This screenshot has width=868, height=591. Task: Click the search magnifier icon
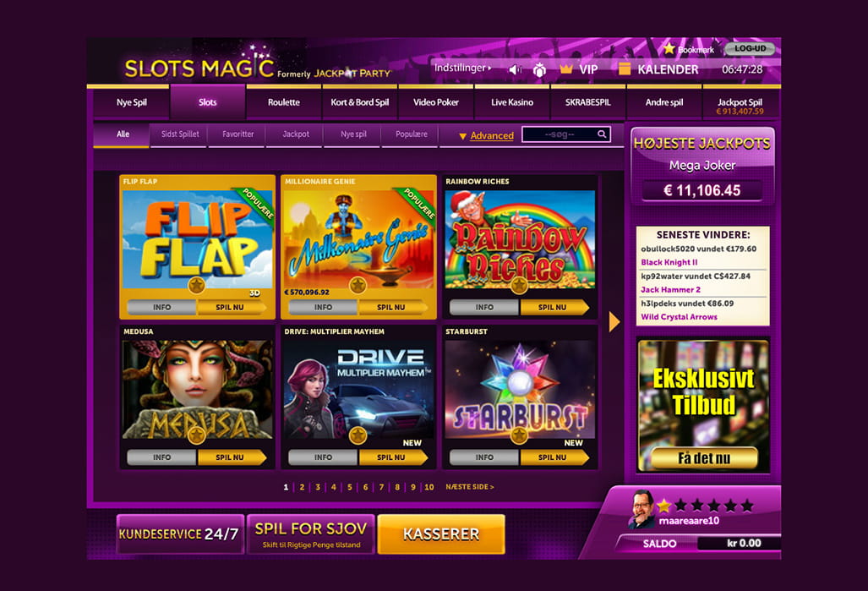click(x=602, y=134)
